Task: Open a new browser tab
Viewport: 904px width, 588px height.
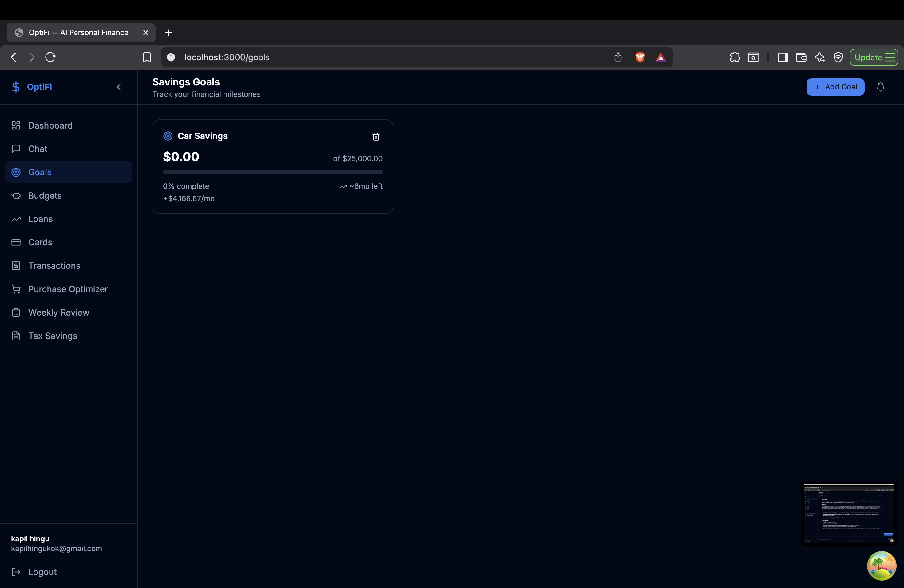Action: click(x=168, y=33)
